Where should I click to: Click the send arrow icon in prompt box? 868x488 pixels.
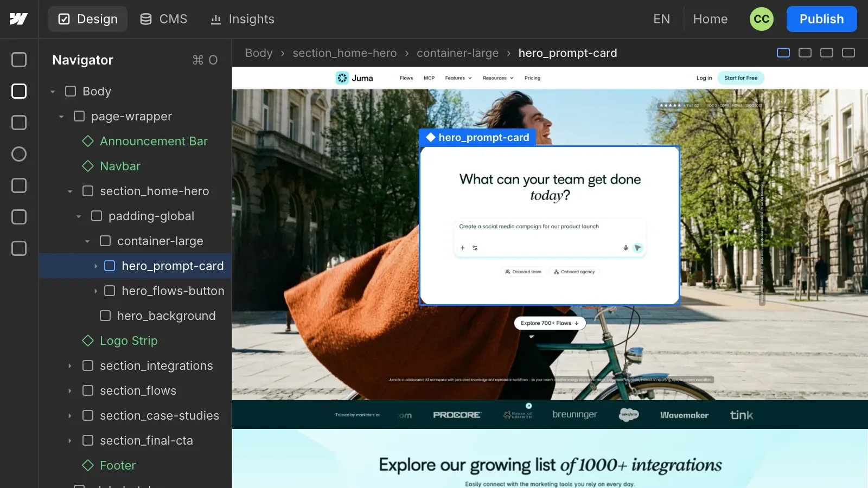[638, 248]
